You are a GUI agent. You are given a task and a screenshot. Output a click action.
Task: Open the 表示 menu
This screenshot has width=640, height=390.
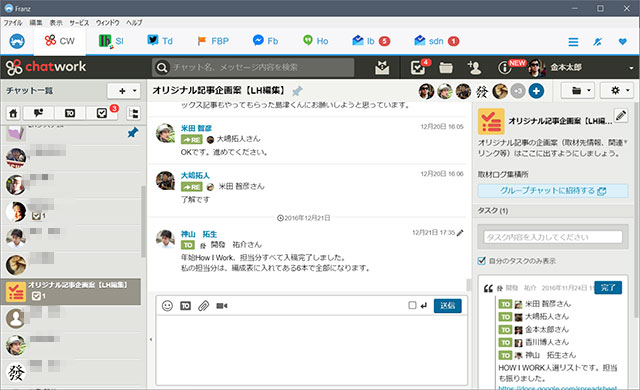[x=56, y=22]
